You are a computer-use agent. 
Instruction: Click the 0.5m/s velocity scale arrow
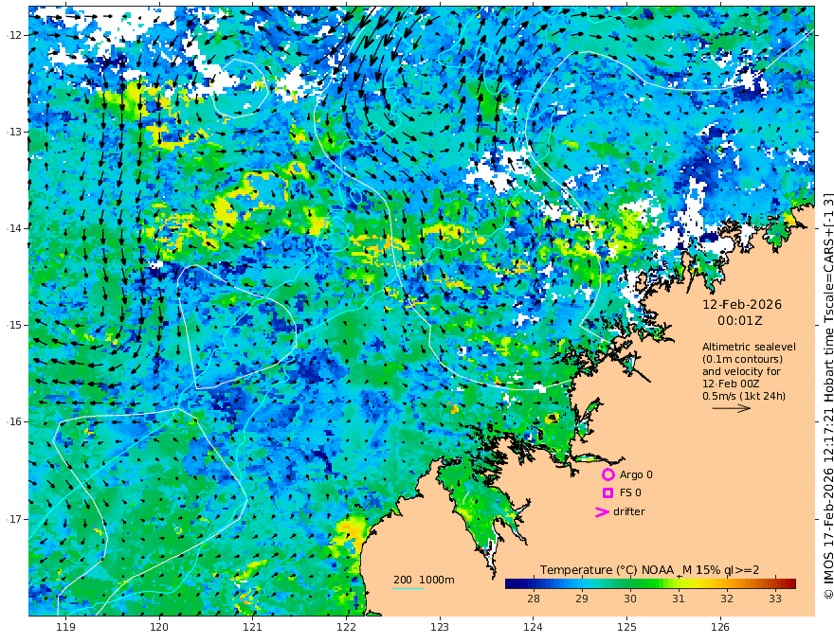[x=732, y=408]
